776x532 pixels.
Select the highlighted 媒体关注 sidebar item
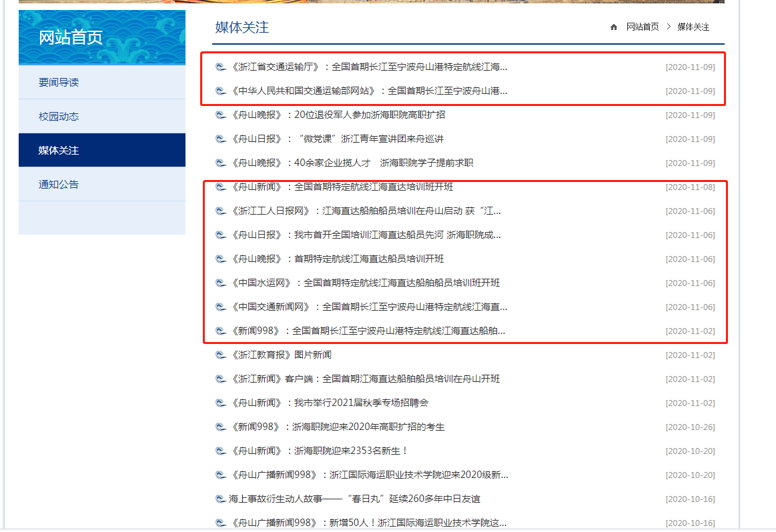(59, 150)
